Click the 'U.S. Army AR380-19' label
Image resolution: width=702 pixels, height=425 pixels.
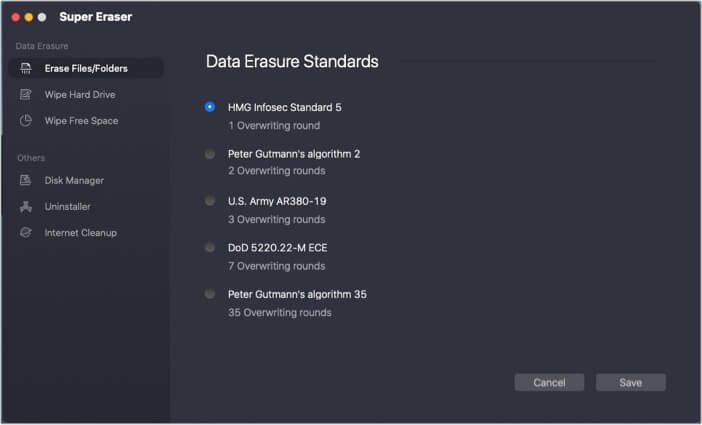click(277, 201)
